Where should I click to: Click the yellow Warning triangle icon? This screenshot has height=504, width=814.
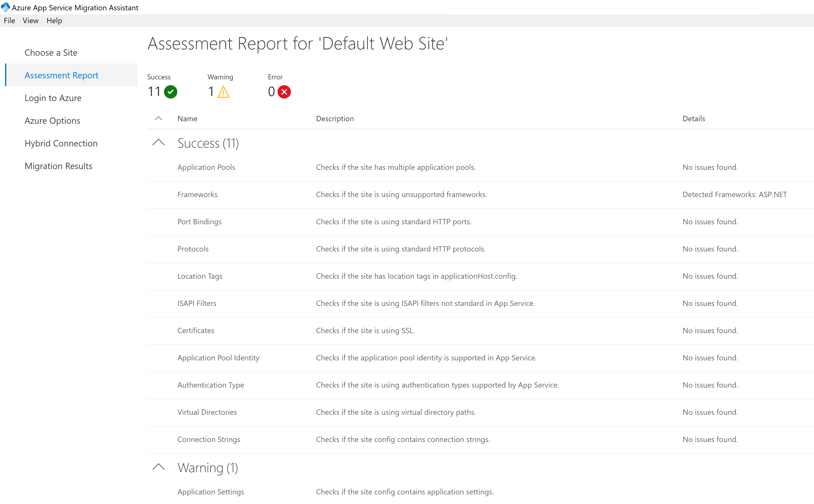pyautogui.click(x=223, y=92)
